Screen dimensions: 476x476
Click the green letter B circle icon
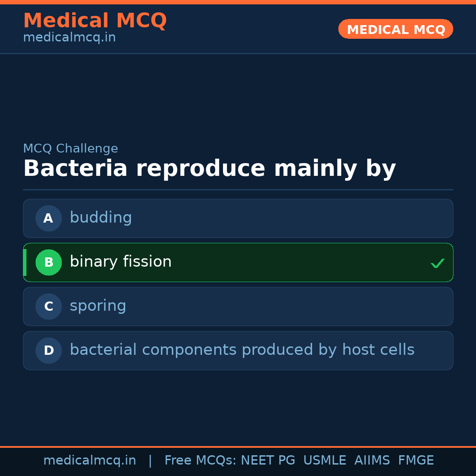click(48, 262)
